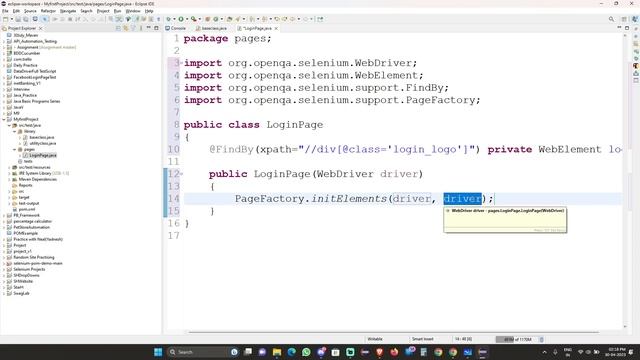Close the LoginPage.java editor tab

click(x=276, y=28)
